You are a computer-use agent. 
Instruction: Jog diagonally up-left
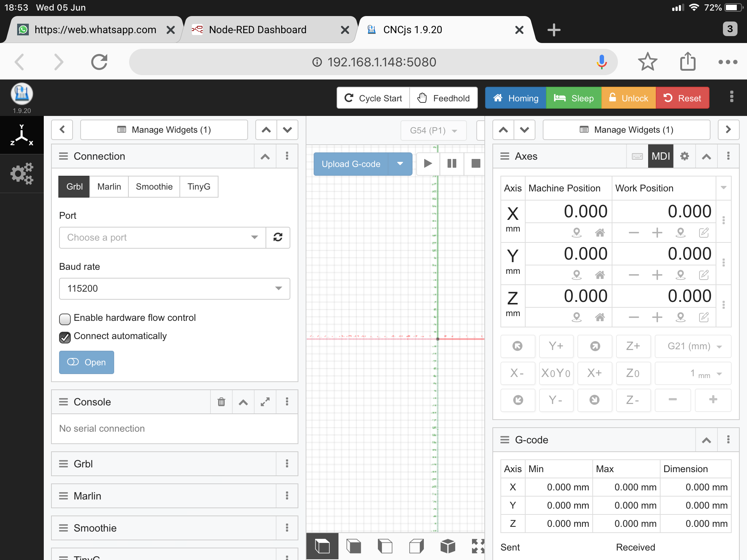(518, 346)
